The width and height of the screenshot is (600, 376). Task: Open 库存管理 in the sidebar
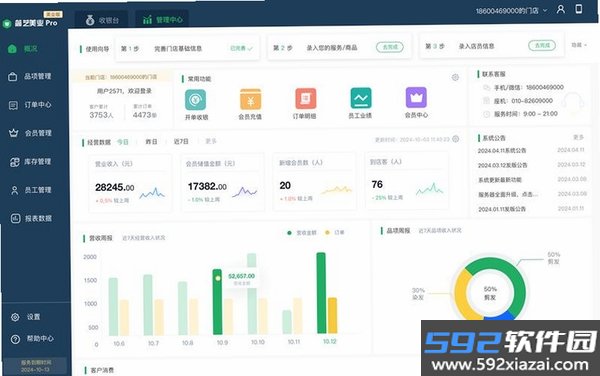coord(30,162)
